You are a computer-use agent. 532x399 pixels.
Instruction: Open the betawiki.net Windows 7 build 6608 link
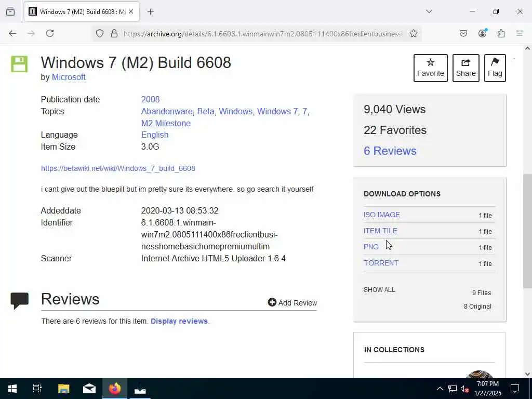[118, 168]
